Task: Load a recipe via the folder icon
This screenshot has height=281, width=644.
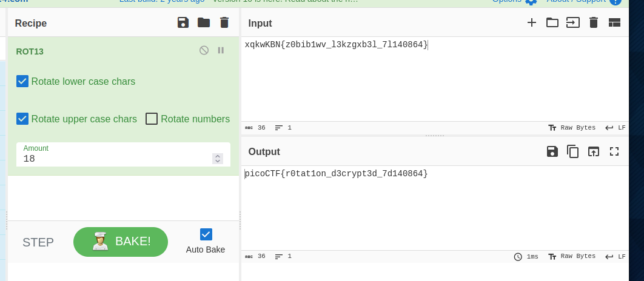Action: 204,23
